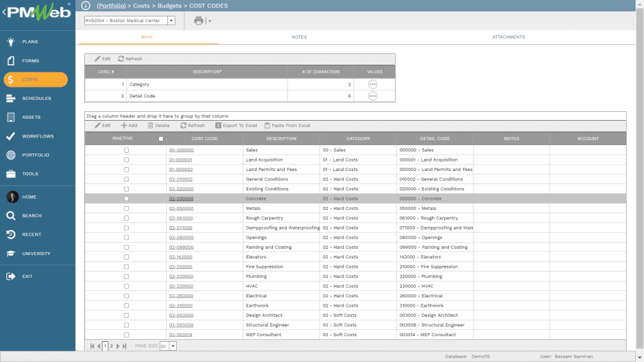Click Export To Excel in grid toolbar
This screenshot has width=644, height=362.
(236, 126)
